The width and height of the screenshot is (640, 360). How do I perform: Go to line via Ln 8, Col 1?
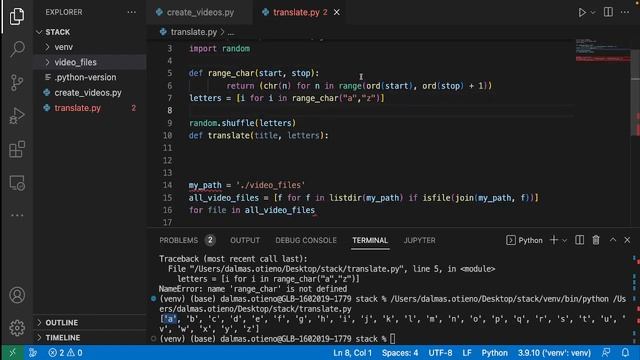pyautogui.click(x=352, y=353)
